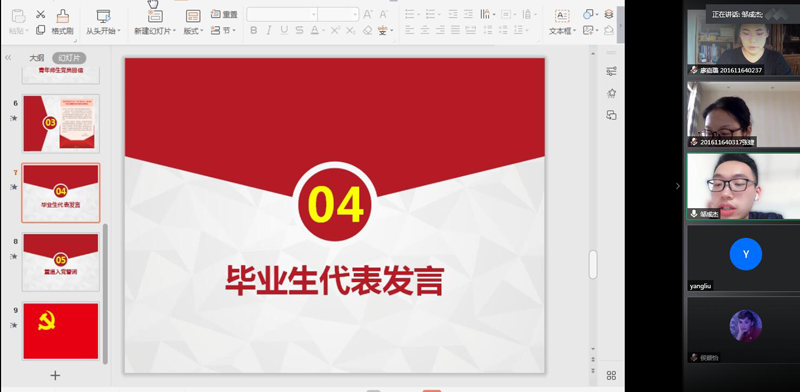This screenshot has width=800, height=392.
Task: Toggle Superscript formatting
Action: 335,30
